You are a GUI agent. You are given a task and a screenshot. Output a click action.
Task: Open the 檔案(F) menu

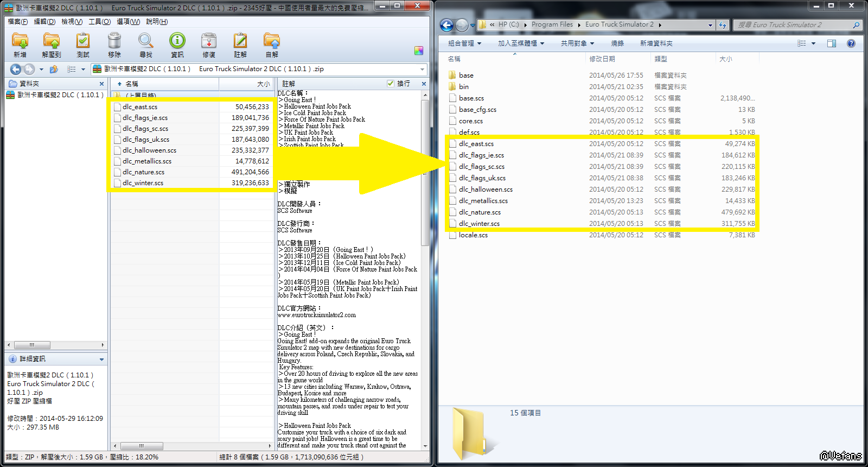coord(18,22)
